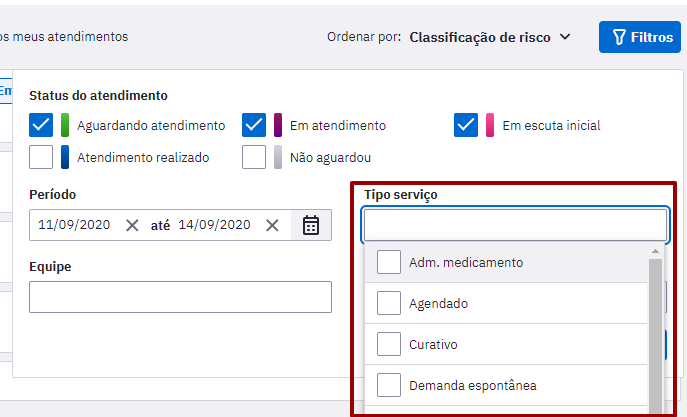Clear the start date 11/09/2020
This screenshot has width=687, height=417.
pyautogui.click(x=132, y=226)
